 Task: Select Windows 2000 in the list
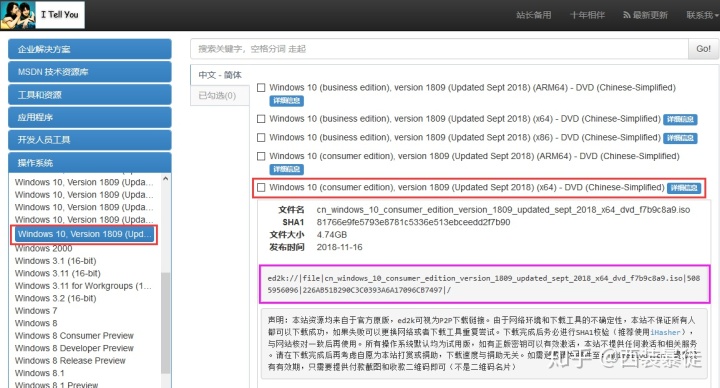(44, 248)
